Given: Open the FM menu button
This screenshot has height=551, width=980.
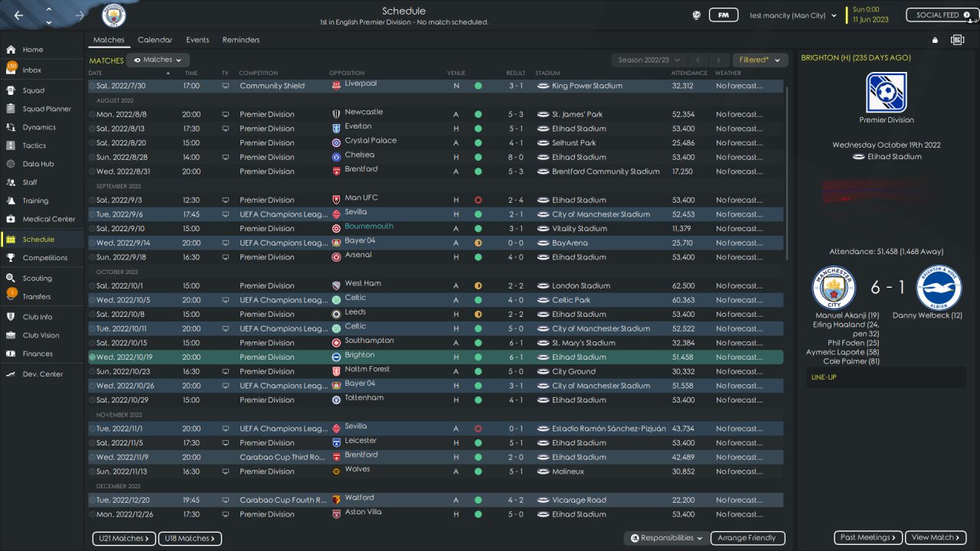Looking at the screenshot, I should click(x=724, y=15).
